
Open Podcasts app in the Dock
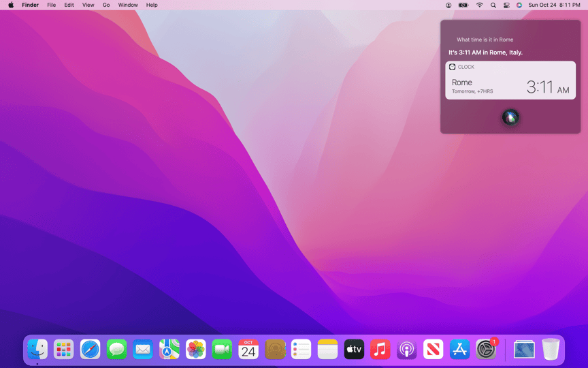point(407,349)
